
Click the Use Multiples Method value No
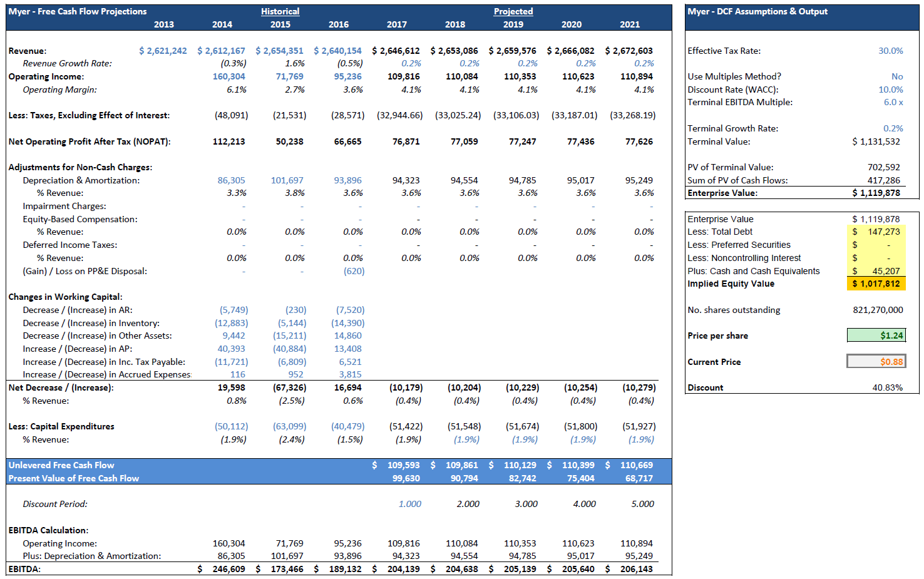click(897, 76)
